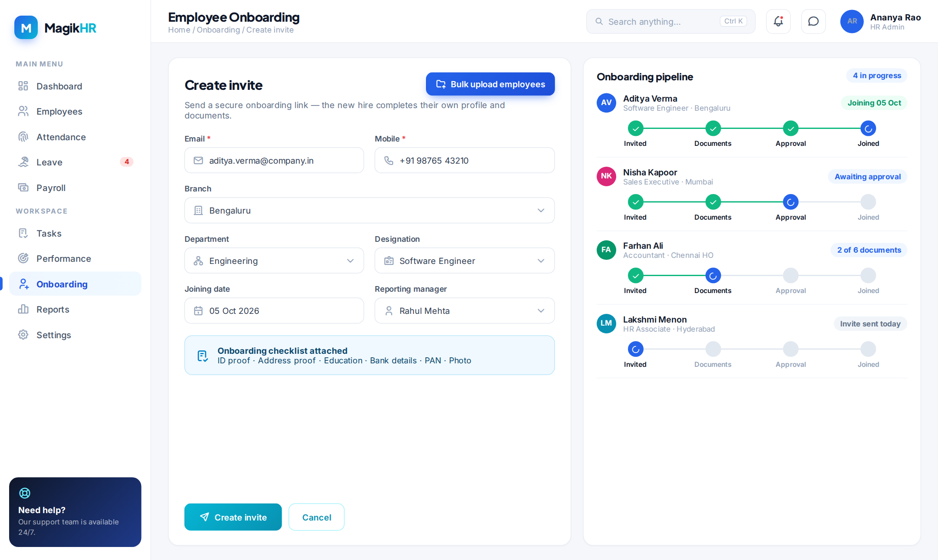This screenshot has height=560, width=938.
Task: Go to Employees in the sidebar
Action: coord(75,112)
